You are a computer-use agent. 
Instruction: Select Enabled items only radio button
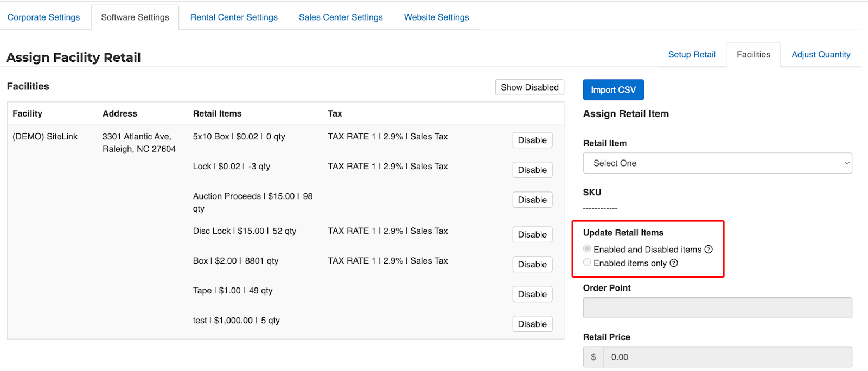click(587, 263)
